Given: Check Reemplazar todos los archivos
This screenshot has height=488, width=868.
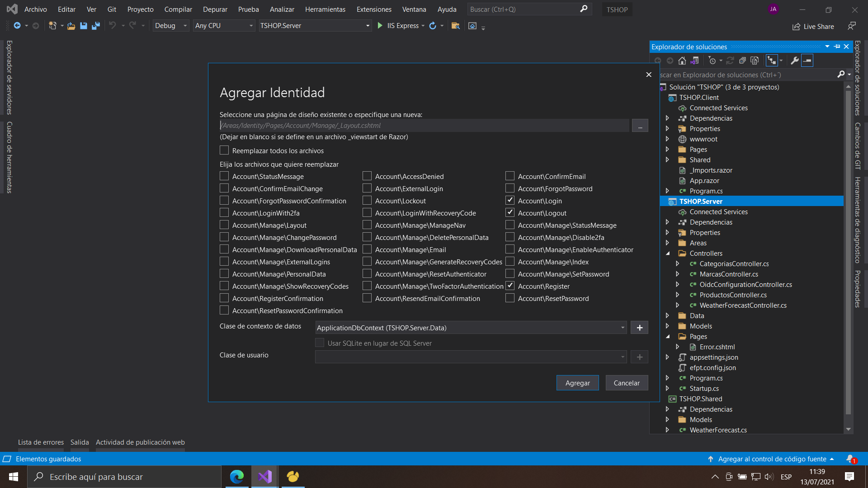Looking at the screenshot, I should tap(224, 150).
